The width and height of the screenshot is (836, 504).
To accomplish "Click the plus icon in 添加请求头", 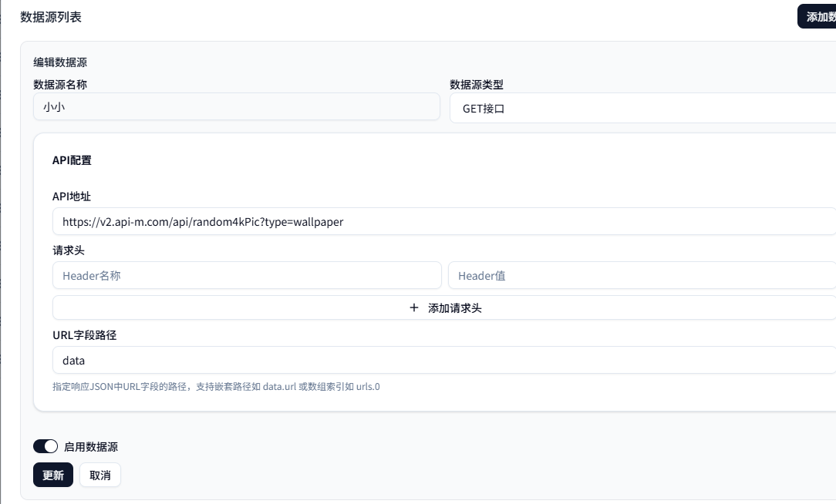I will coord(413,308).
